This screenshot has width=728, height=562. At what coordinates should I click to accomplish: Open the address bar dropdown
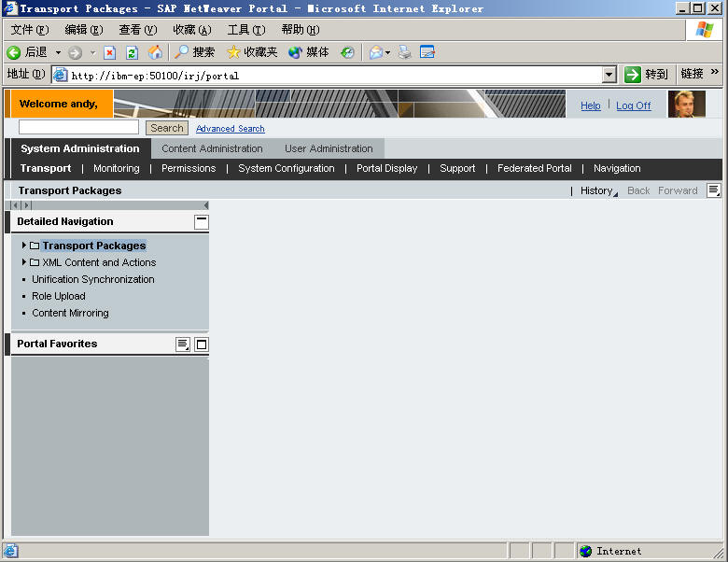[x=609, y=75]
